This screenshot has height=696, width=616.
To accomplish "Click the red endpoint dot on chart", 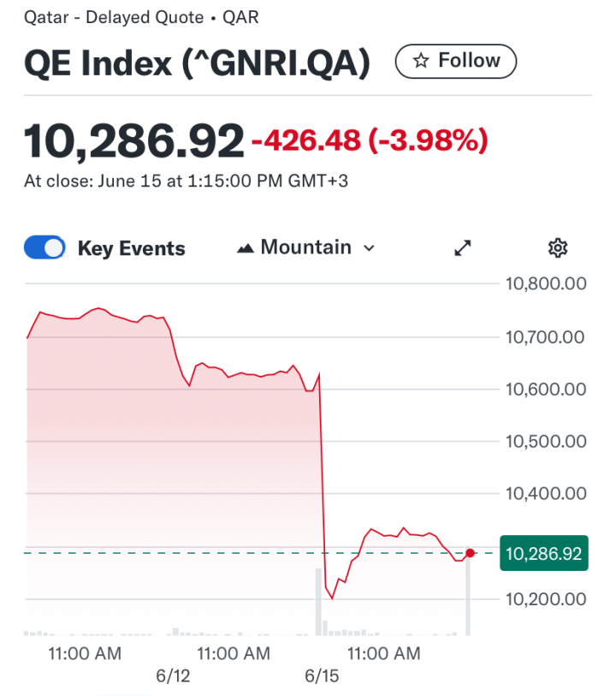I will pyautogui.click(x=470, y=553).
